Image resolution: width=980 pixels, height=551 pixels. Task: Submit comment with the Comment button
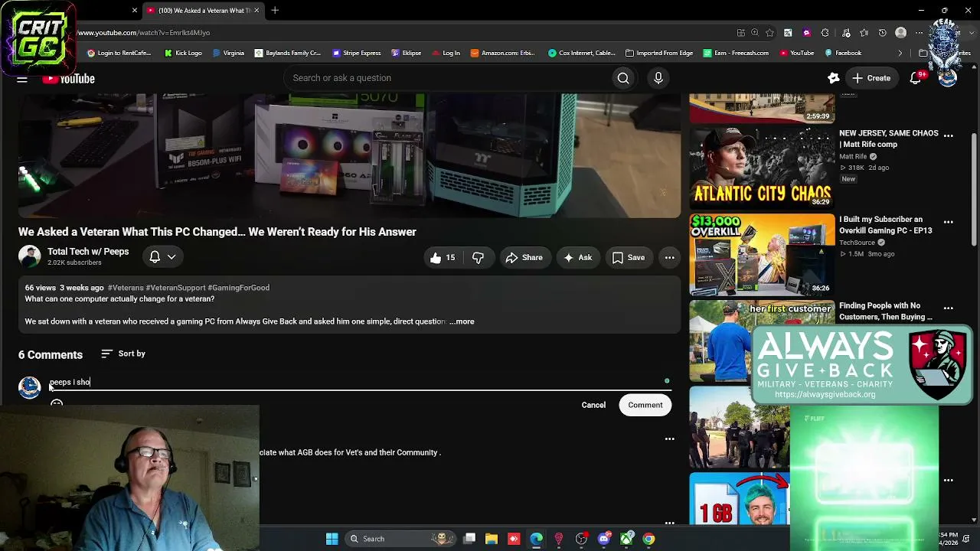pyautogui.click(x=645, y=405)
